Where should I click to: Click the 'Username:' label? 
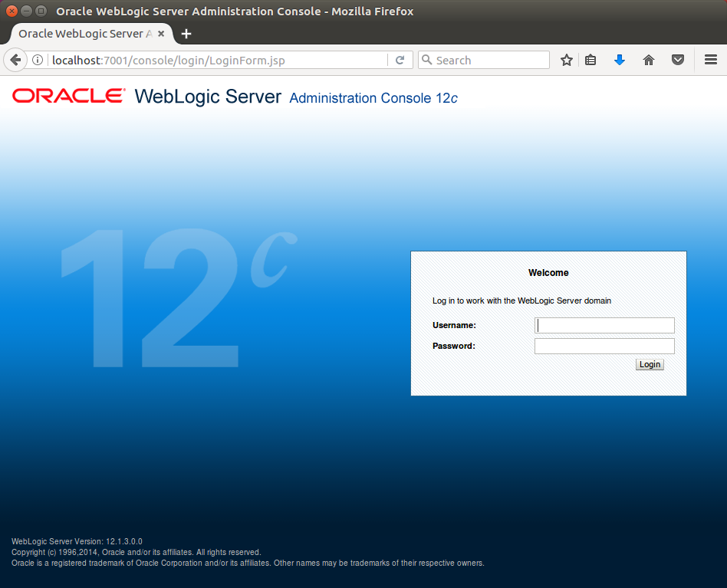pos(454,325)
